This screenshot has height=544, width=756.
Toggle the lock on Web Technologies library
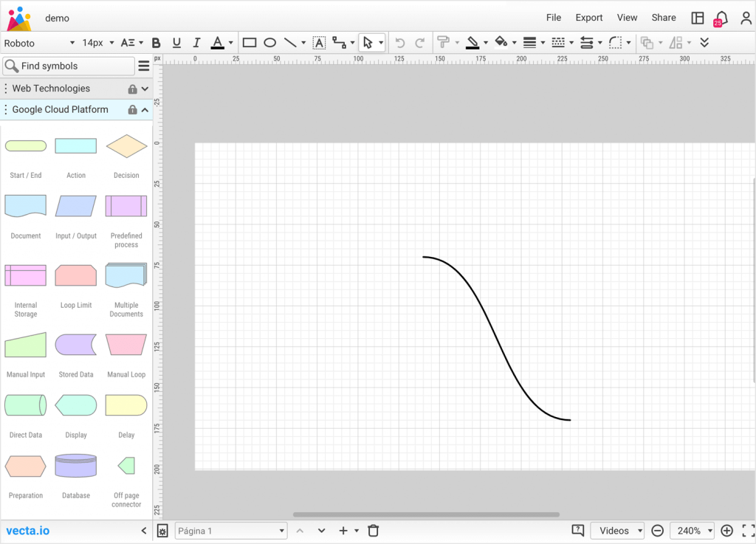pos(131,88)
